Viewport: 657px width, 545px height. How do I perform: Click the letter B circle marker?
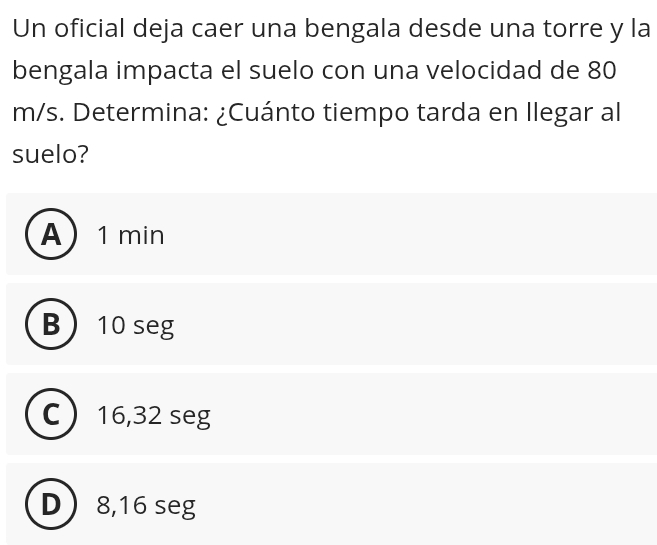51,325
